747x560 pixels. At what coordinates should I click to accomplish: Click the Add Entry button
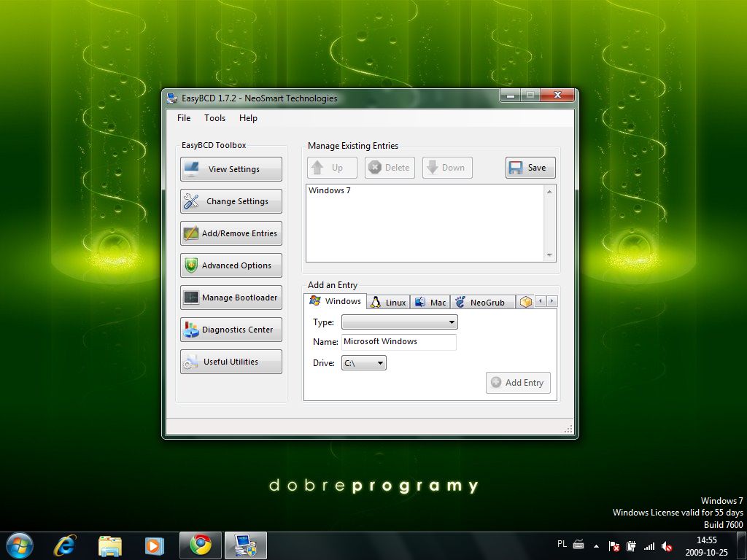click(518, 382)
